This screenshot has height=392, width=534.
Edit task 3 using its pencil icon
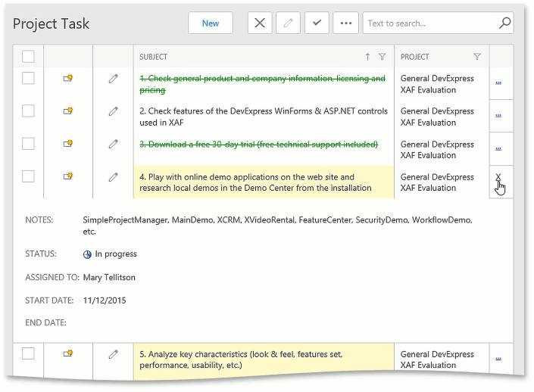[114, 144]
